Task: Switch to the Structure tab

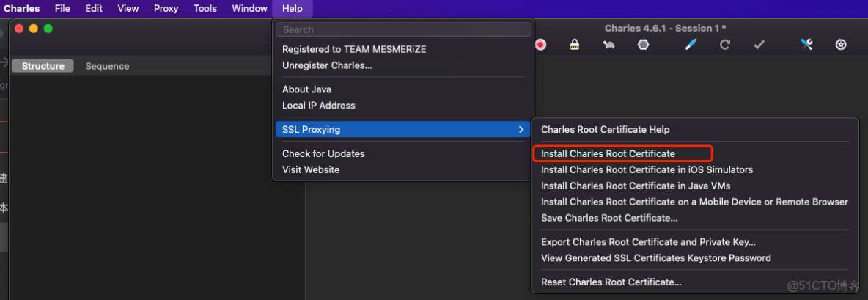Action: coord(43,66)
